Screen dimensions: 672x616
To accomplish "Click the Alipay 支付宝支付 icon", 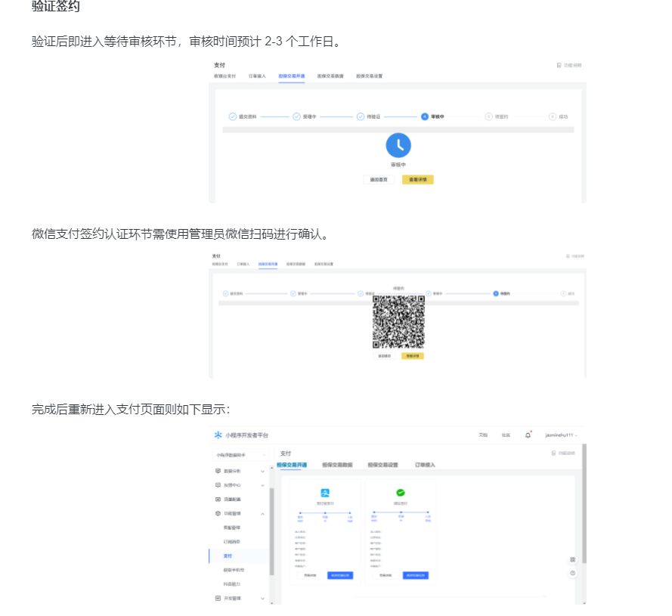I will pos(325,493).
